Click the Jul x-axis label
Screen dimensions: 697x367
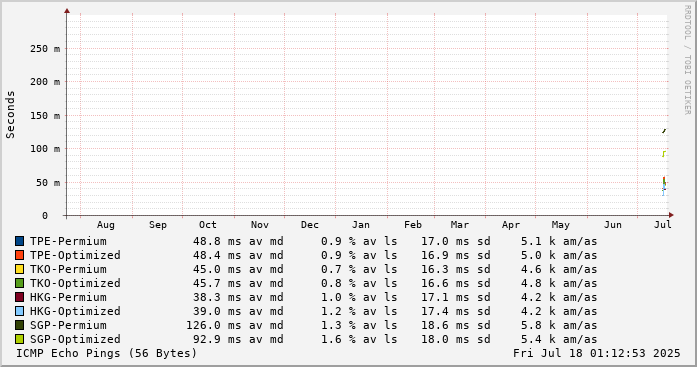tap(663, 225)
